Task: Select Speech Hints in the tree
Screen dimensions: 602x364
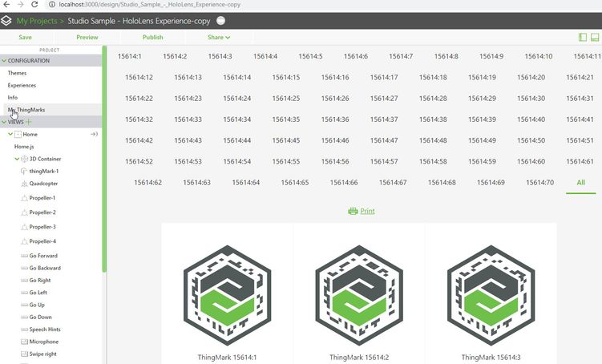Action: 45,330
